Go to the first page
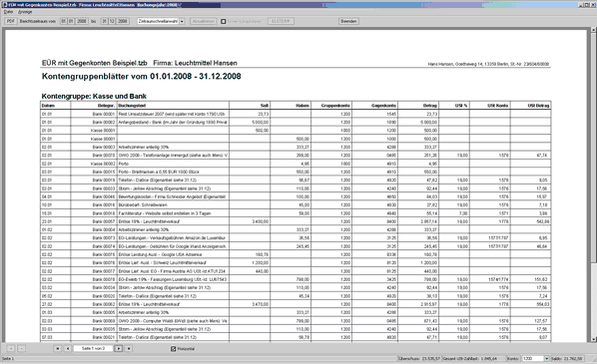This screenshot has height=364, width=597. (x=58, y=348)
